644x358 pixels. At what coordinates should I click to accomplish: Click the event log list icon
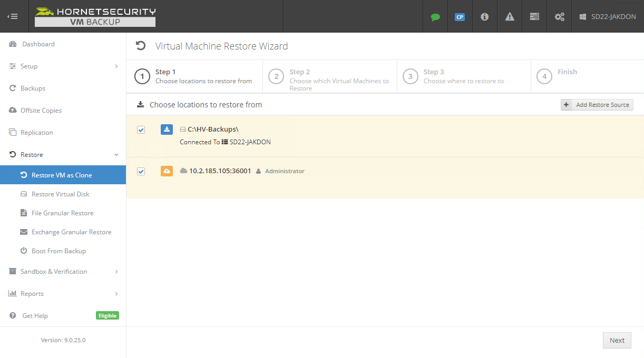pyautogui.click(x=534, y=16)
